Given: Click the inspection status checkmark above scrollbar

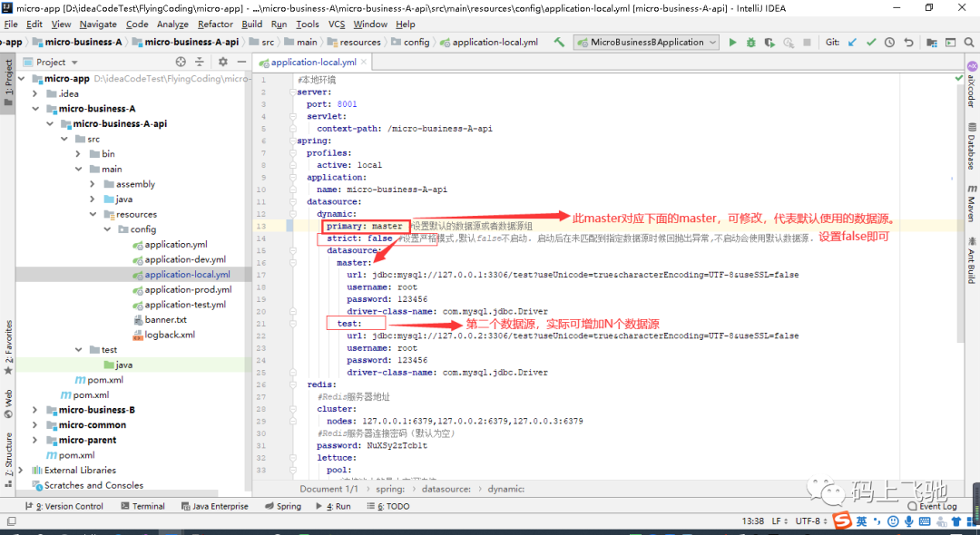Looking at the screenshot, I should click(959, 79).
